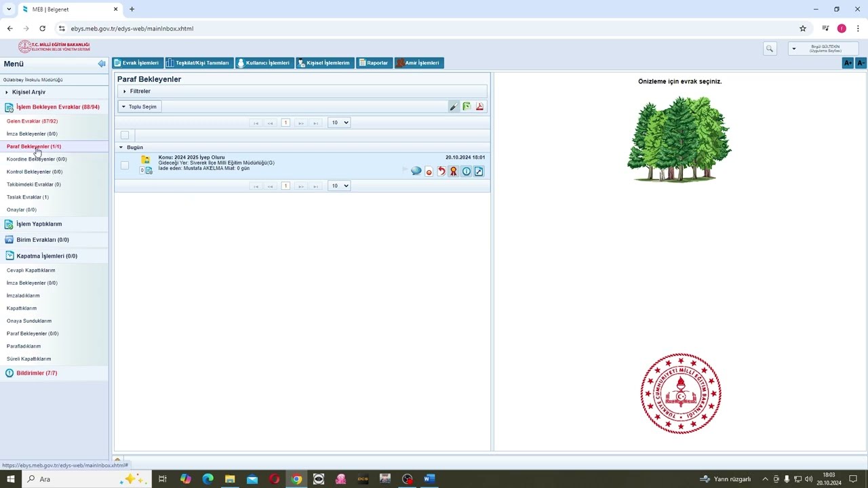This screenshot has height=488, width=868.
Task: Tick the checkbox for 2024 2025 İyep Oluru
Action: (125, 165)
